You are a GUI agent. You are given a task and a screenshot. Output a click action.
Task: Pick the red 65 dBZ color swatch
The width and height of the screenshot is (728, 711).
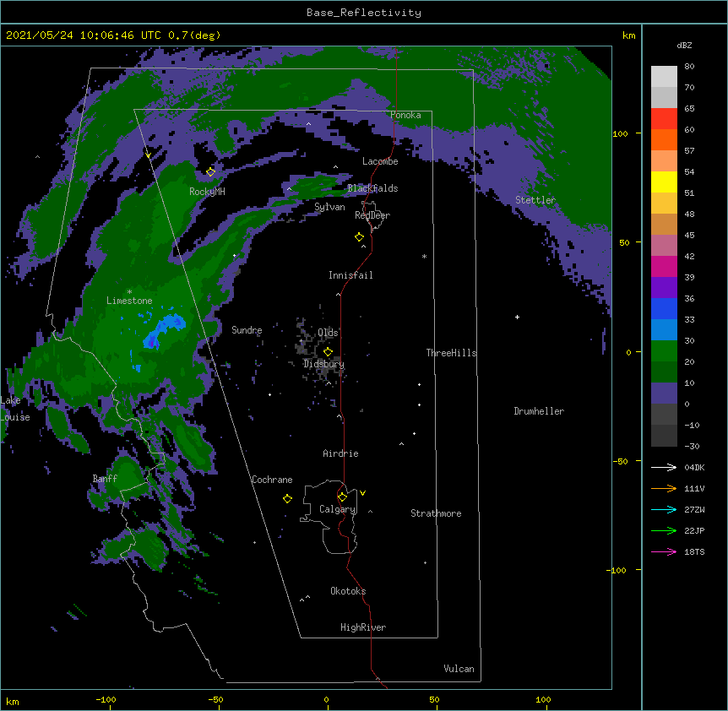664,119
